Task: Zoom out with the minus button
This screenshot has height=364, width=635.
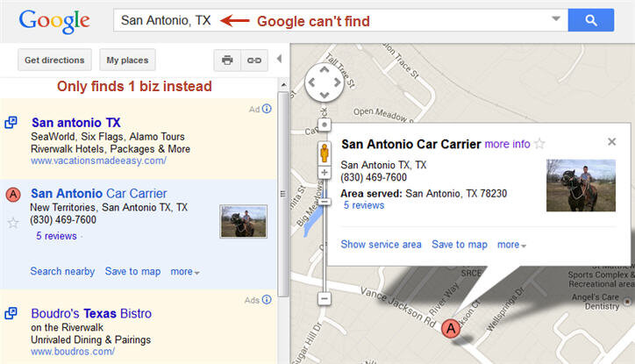Action: tap(324, 299)
